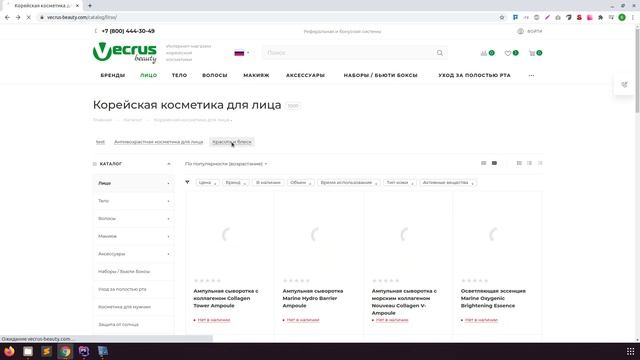Bookmark this page with star icon
The height and width of the screenshot is (360, 640).
[x=502, y=18]
